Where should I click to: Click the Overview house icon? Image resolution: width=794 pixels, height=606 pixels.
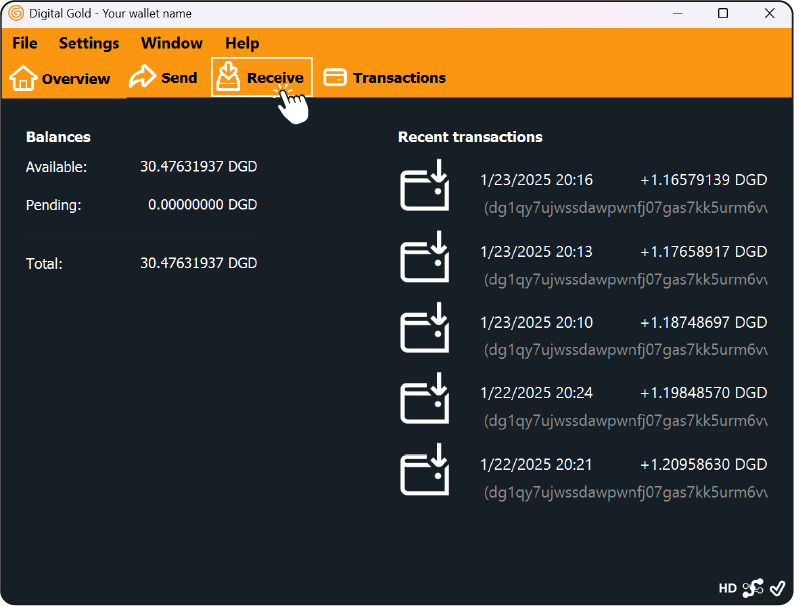tap(23, 78)
